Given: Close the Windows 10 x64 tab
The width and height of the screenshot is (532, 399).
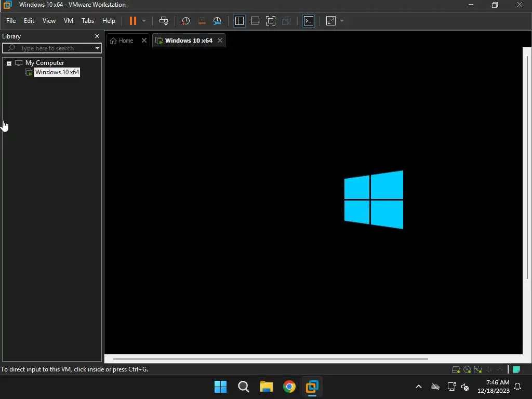Looking at the screenshot, I should 220,41.
